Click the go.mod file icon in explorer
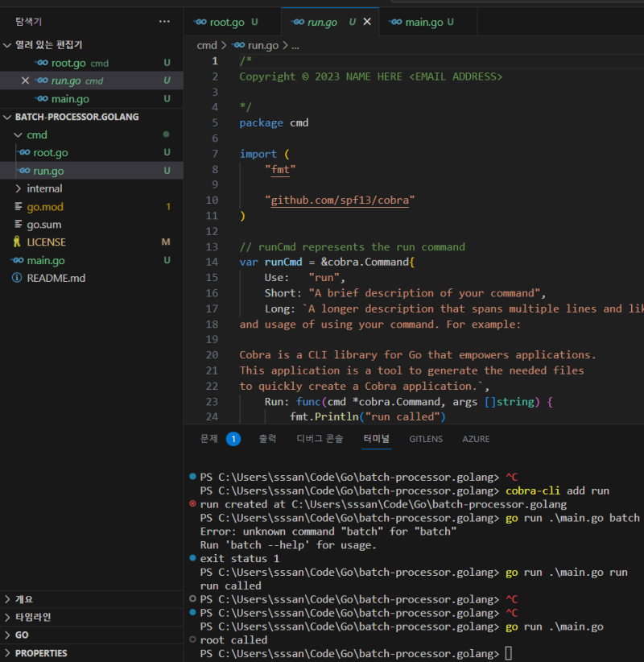 [x=19, y=207]
